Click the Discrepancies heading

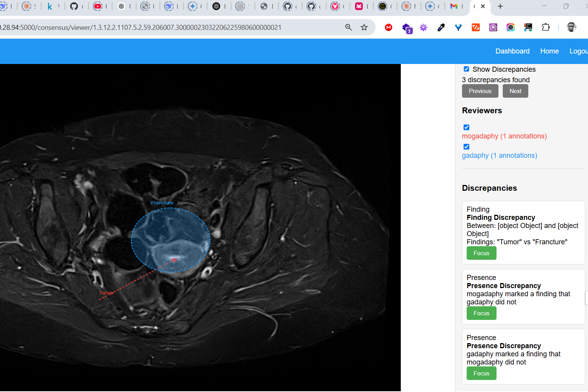coord(490,188)
